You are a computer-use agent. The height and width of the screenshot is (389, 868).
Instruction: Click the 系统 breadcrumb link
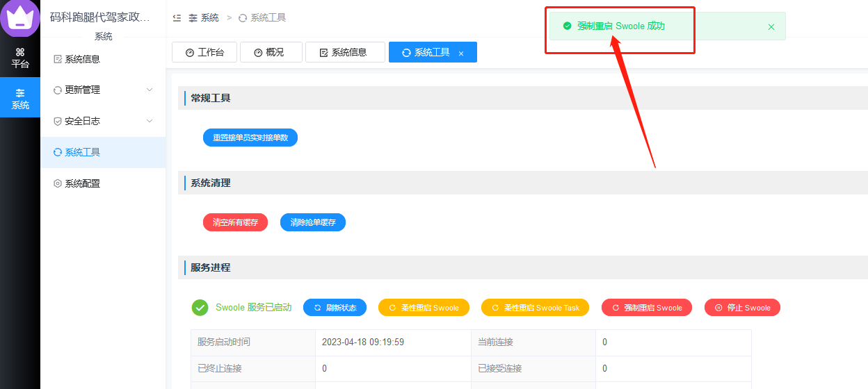[x=204, y=17]
